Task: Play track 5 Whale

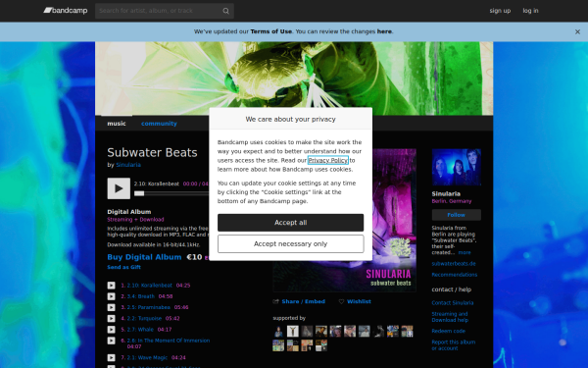Action: [x=112, y=330]
